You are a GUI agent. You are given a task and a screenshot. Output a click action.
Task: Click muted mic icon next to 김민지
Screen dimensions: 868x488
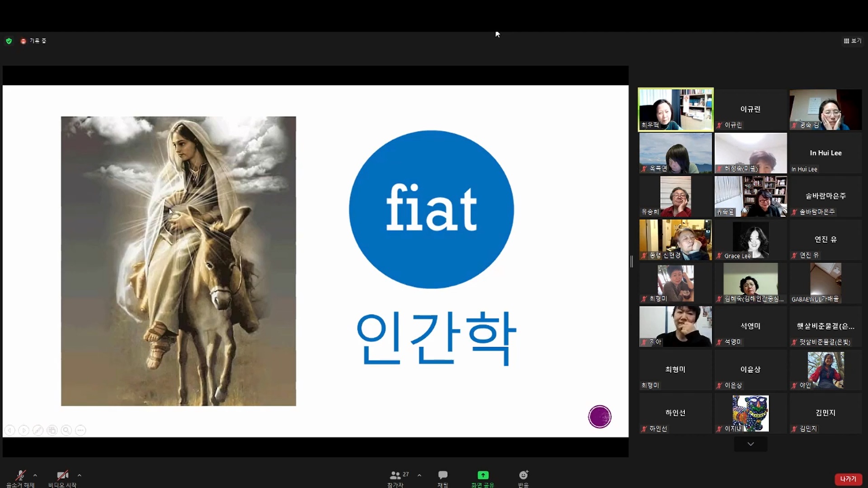794,429
